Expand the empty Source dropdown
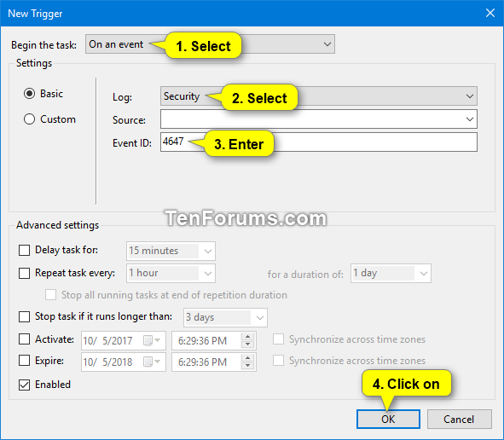This screenshot has height=440, width=504. [319, 119]
